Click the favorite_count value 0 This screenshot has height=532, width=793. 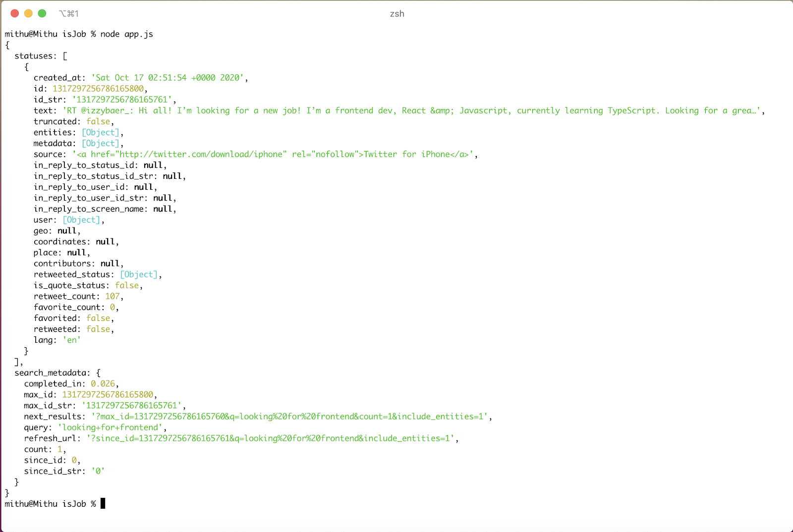pyautogui.click(x=113, y=307)
